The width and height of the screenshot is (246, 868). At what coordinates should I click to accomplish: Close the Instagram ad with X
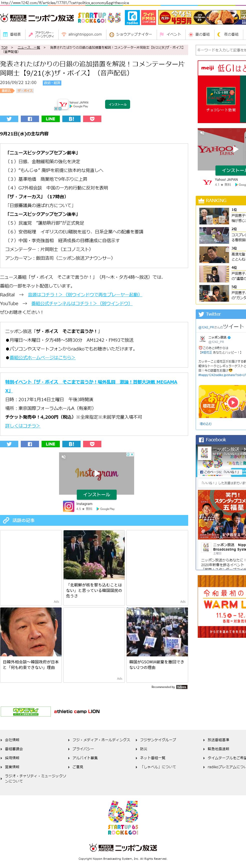click(x=132, y=454)
